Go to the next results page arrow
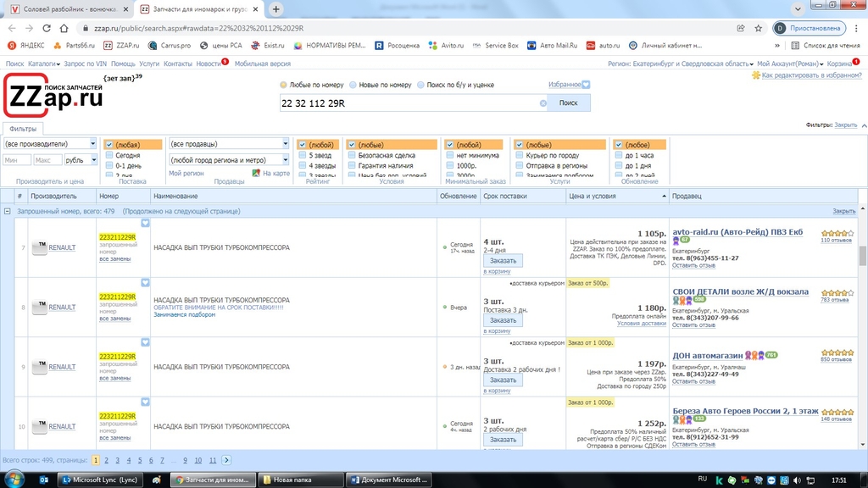The width and height of the screenshot is (868, 488). 226,460
